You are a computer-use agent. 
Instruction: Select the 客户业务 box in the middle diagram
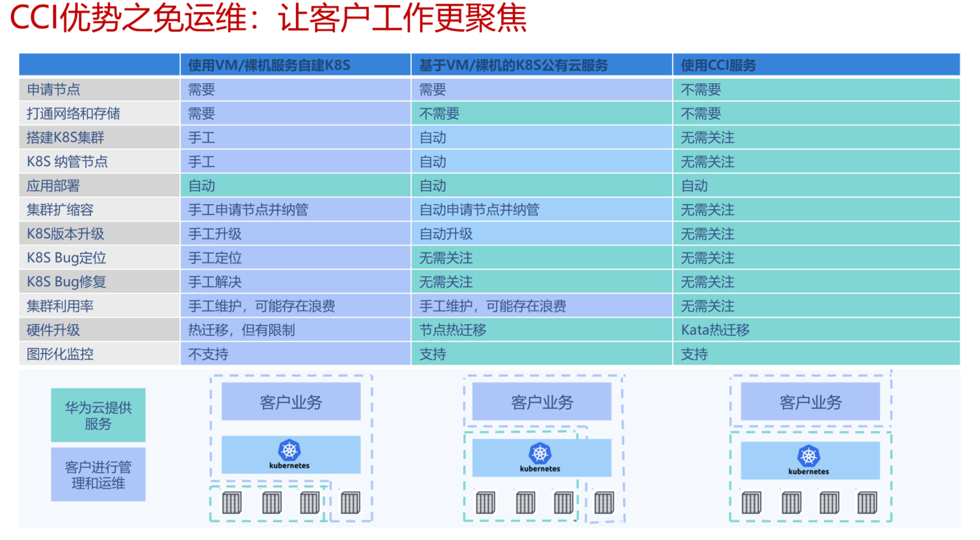(542, 401)
